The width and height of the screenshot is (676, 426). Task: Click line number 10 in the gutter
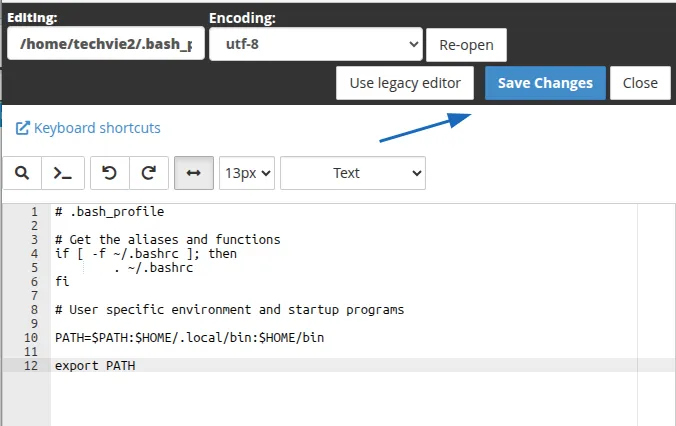click(x=31, y=338)
